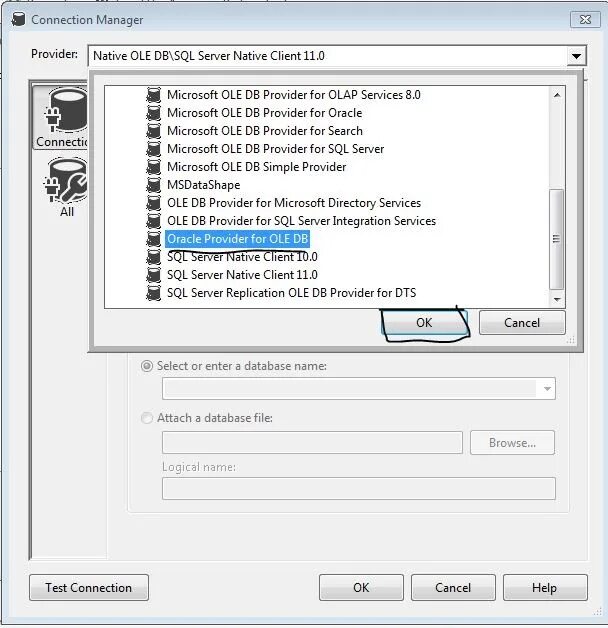Click icon beside SQL Server Replication OLE DB Provider for DTS
The width and height of the screenshot is (608, 628).
153,293
